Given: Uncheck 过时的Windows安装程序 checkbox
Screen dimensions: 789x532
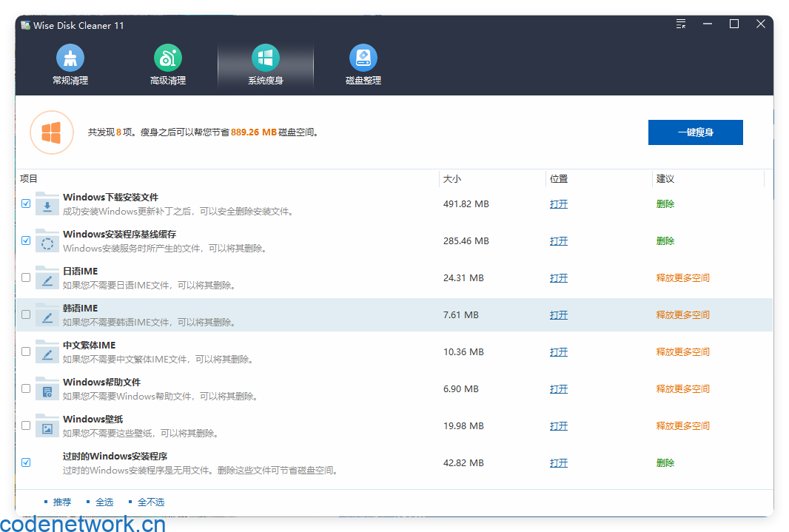Looking at the screenshot, I should coord(26,462).
